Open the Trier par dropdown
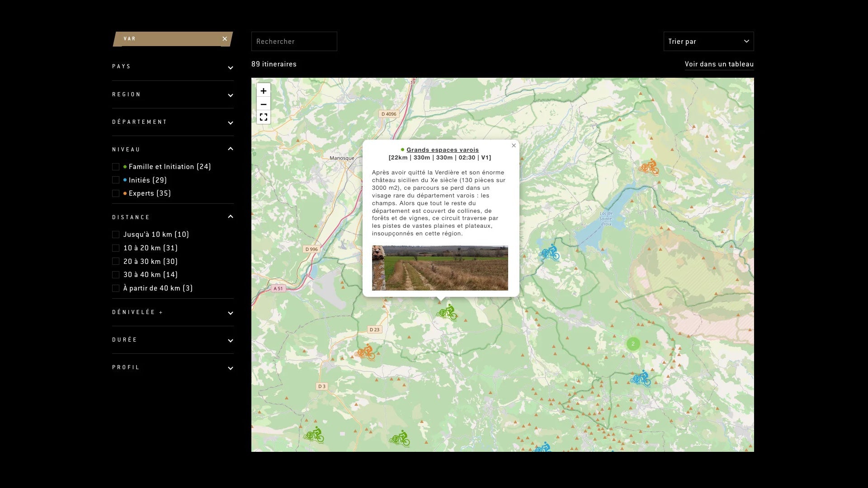The height and width of the screenshot is (488, 868). coord(708,42)
